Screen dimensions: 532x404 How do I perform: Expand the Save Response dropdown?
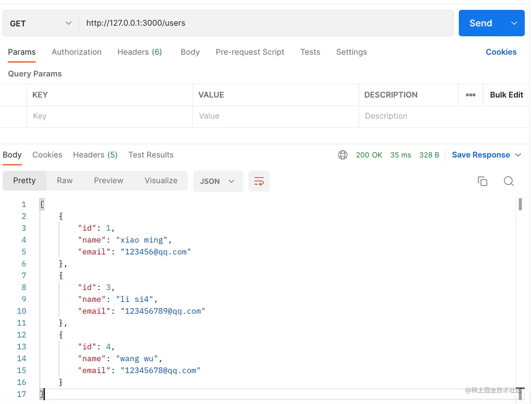pos(518,155)
